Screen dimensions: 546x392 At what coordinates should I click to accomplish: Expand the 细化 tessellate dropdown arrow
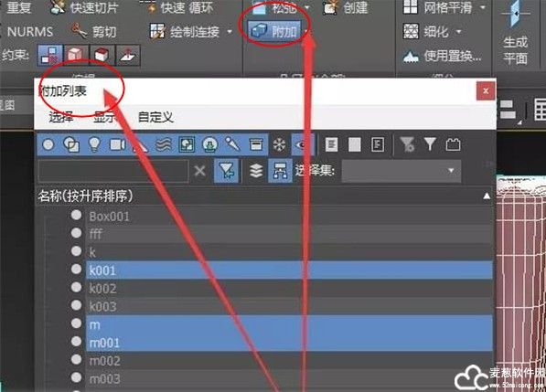point(458,32)
